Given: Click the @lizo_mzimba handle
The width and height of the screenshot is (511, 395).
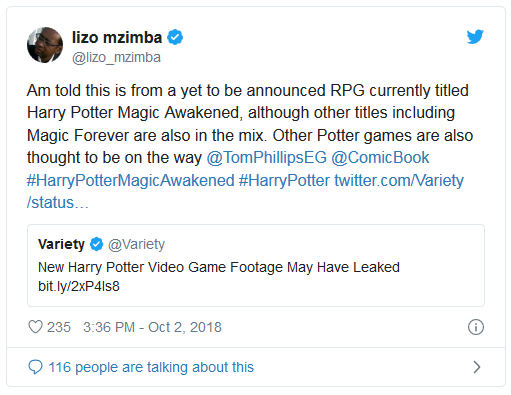Looking at the screenshot, I should 116,58.
